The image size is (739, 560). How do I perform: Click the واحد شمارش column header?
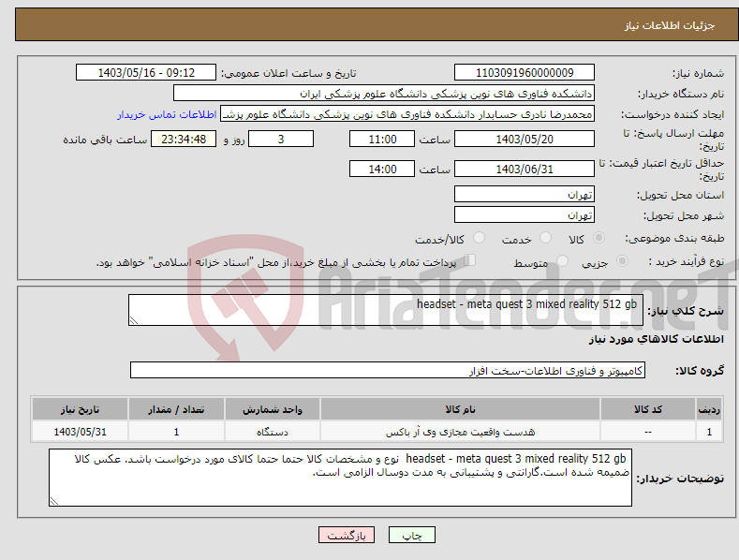tap(273, 409)
